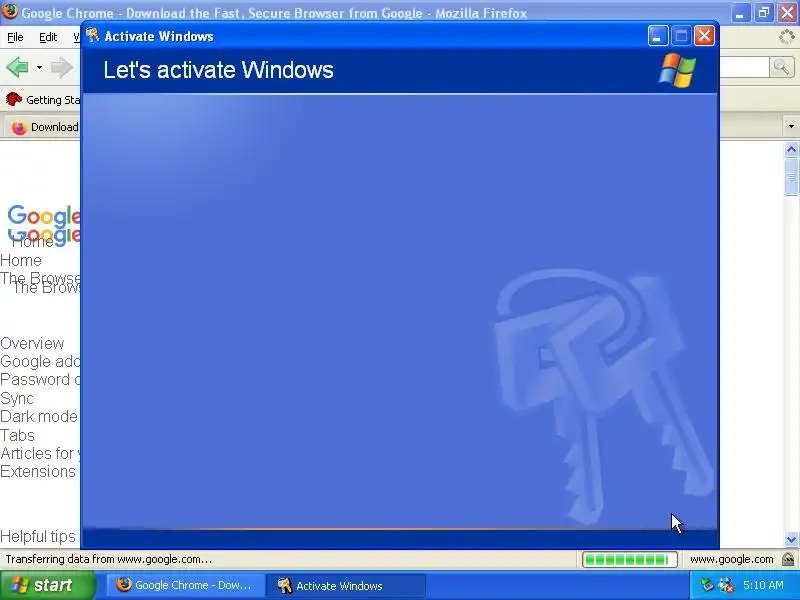Click the Helpful tips text
Image resolution: width=800 pixels, height=600 pixels.
coord(38,536)
